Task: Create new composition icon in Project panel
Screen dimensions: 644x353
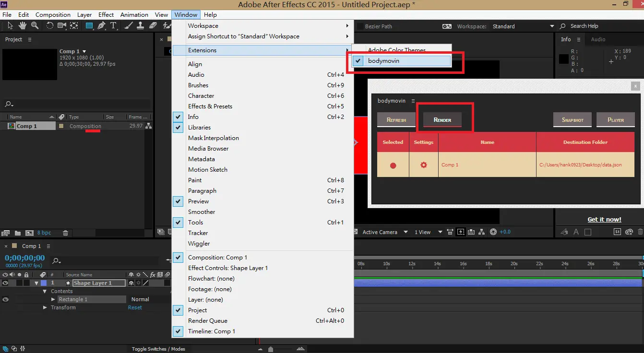Action: [29, 233]
